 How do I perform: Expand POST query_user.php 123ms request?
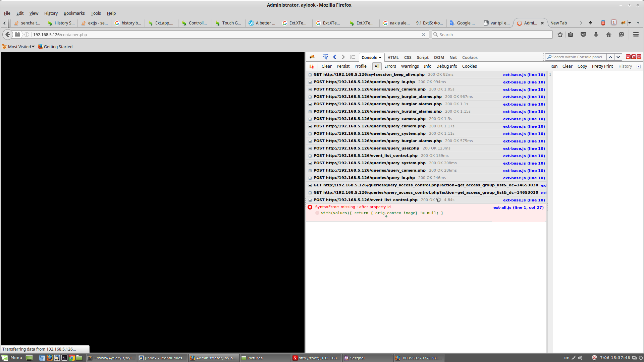[310, 148]
